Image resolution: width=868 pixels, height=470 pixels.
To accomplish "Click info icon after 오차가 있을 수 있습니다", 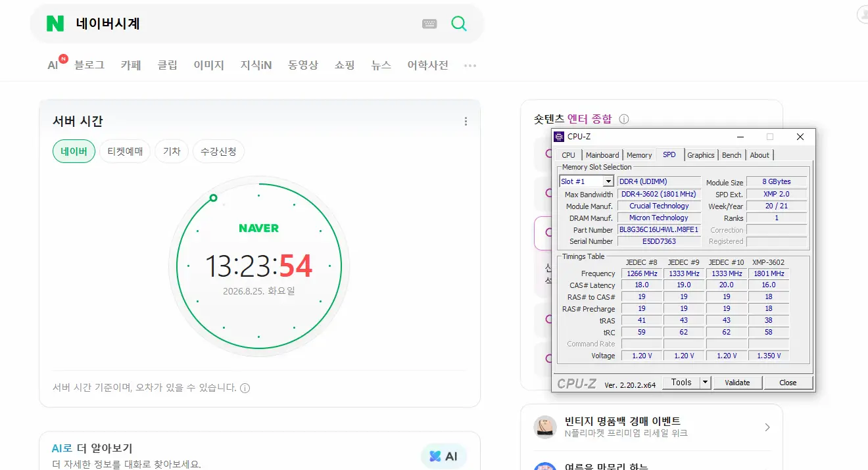I will 245,388.
